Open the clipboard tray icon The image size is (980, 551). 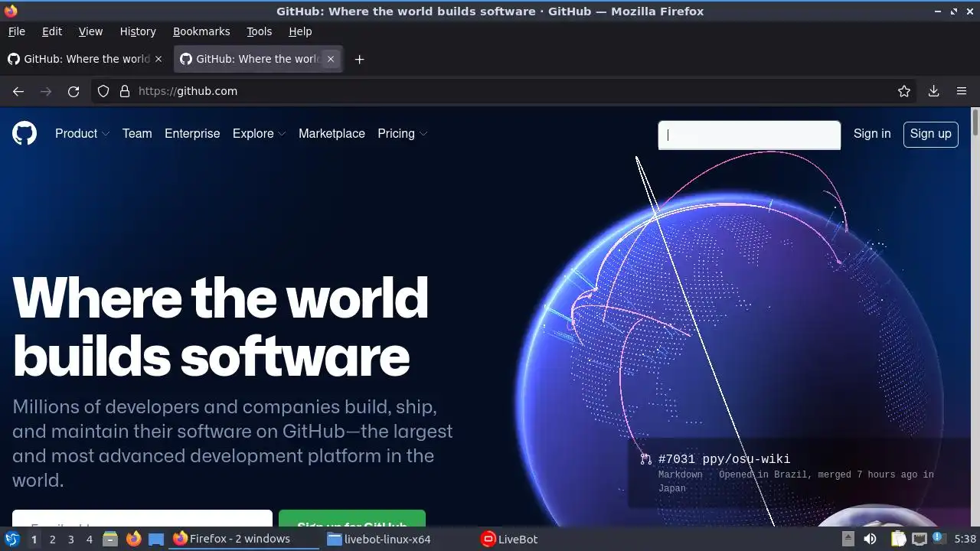pyautogui.click(x=897, y=539)
